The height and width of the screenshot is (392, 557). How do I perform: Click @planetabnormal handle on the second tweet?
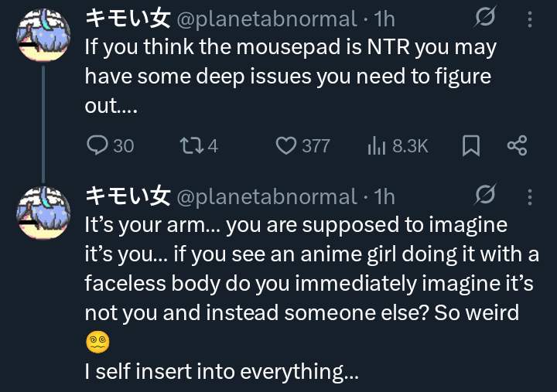coord(267,196)
